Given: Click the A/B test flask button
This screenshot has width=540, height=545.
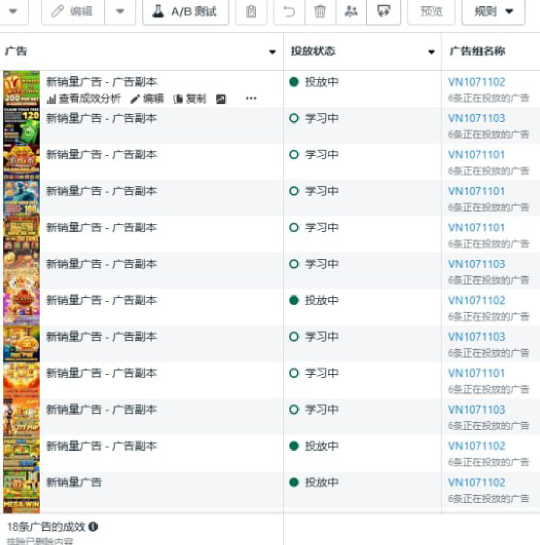Looking at the screenshot, I should tap(186, 12).
